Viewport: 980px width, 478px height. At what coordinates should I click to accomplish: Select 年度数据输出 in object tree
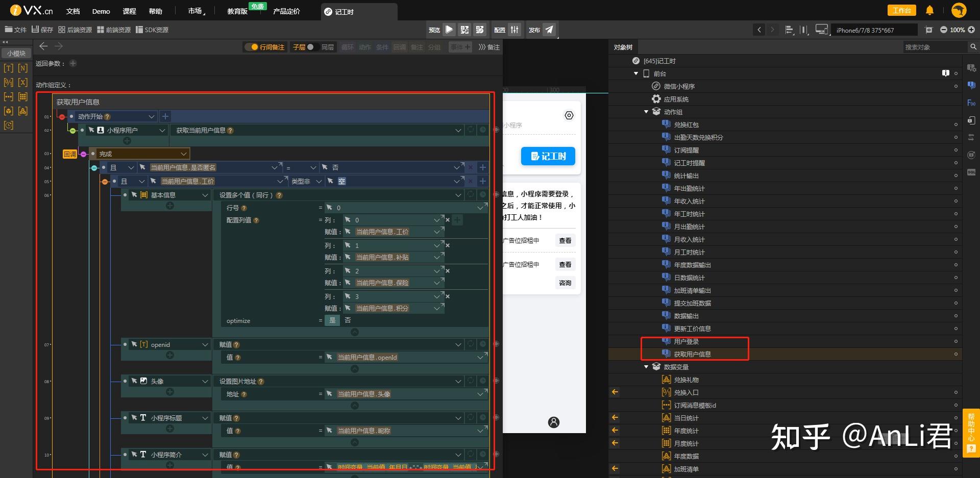pos(692,265)
